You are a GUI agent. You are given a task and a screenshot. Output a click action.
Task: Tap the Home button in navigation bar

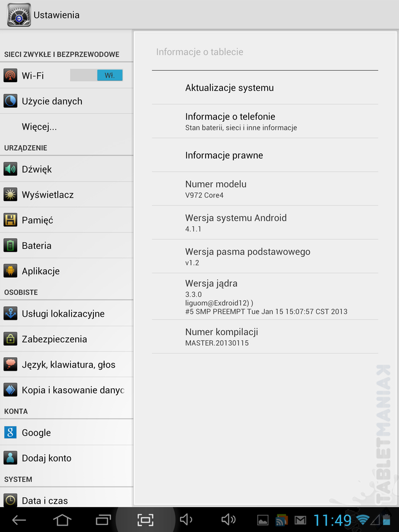pos(63,520)
